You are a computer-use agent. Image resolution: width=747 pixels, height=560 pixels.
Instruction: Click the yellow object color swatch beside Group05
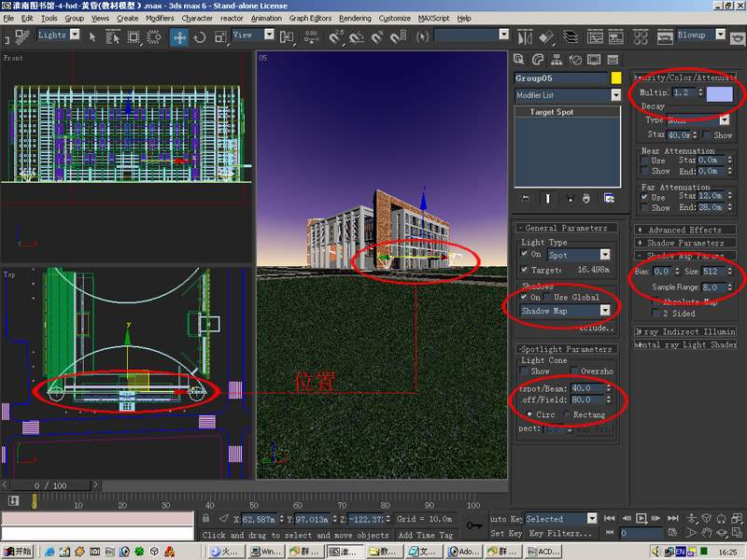[x=616, y=78]
